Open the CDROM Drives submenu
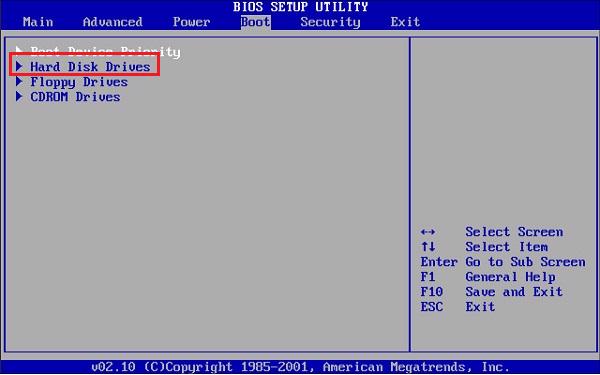The height and width of the screenshot is (375, 600). [75, 97]
